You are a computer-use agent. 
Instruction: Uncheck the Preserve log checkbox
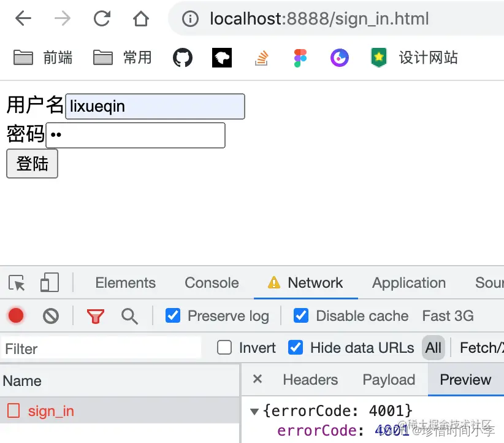click(x=173, y=315)
